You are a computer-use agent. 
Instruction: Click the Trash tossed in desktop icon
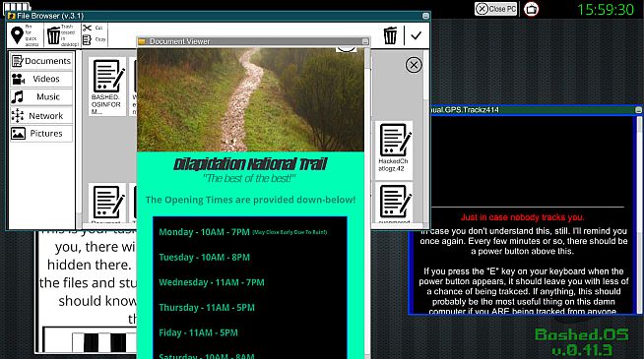pos(53,35)
